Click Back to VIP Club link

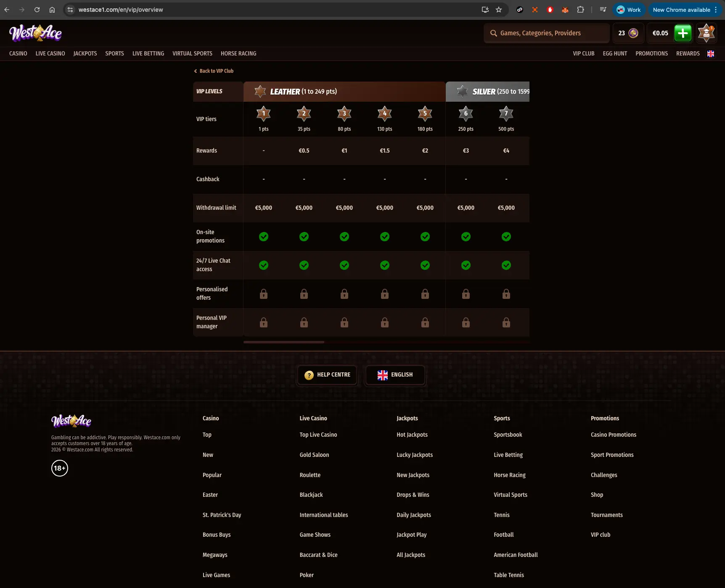pyautogui.click(x=214, y=71)
